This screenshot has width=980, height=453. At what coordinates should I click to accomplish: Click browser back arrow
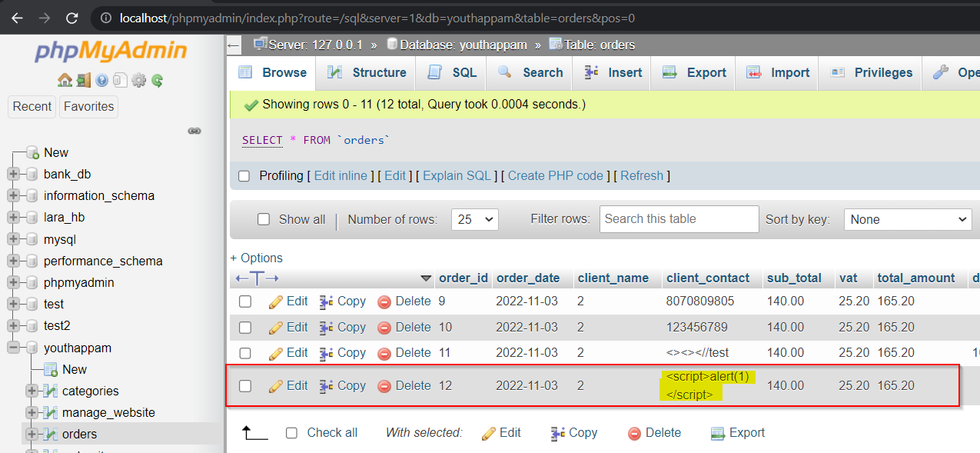(x=18, y=18)
